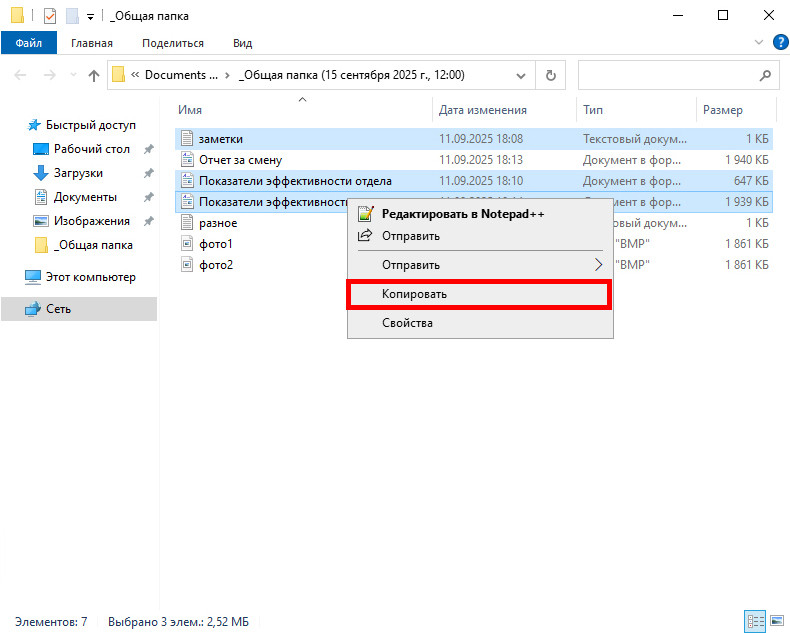Open the Help question mark icon
790x633 pixels.
[x=778, y=43]
